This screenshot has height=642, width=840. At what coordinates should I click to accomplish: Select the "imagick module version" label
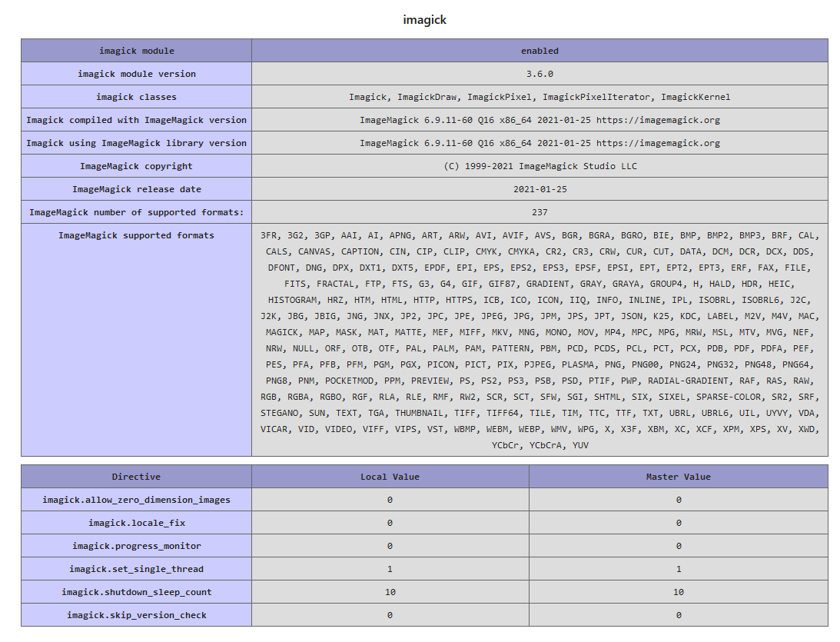click(x=136, y=73)
